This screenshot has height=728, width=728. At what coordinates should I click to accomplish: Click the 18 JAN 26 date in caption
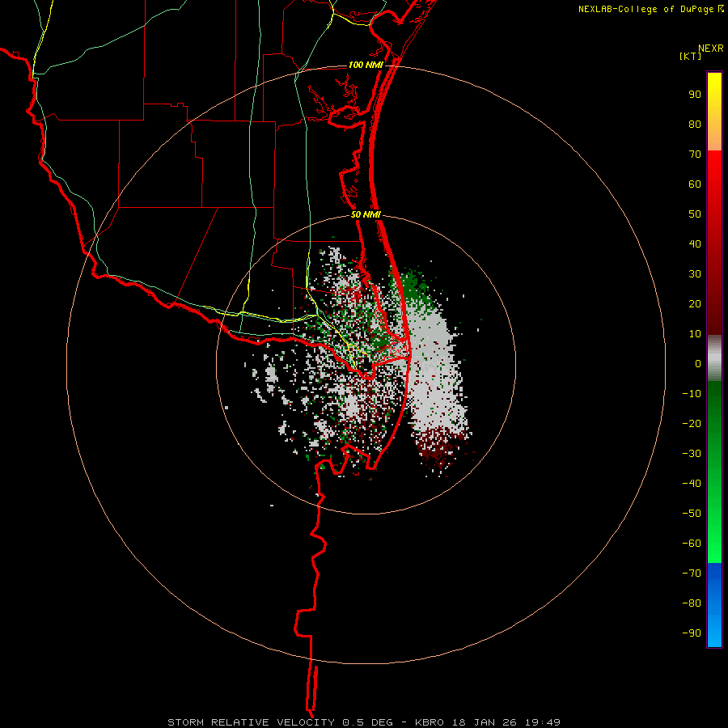click(485, 722)
